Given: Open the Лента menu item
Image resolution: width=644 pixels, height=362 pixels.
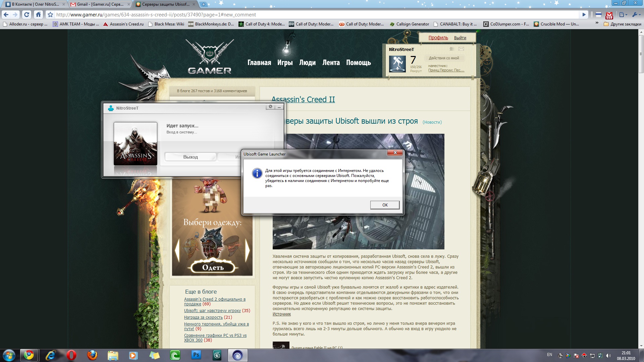Looking at the screenshot, I should coord(331,63).
